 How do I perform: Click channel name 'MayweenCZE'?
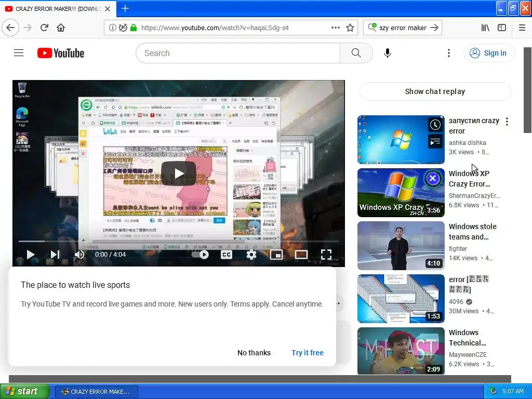click(468, 354)
